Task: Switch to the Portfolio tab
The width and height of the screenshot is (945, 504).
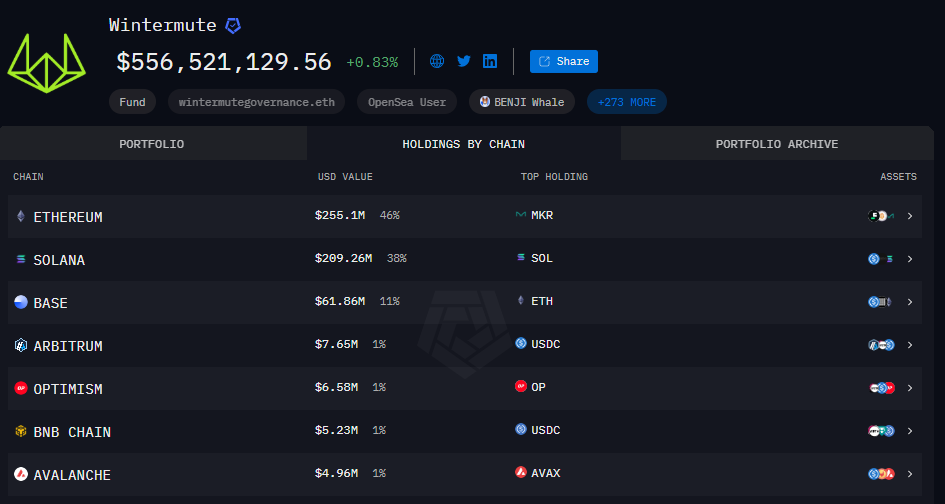Action: point(153,143)
